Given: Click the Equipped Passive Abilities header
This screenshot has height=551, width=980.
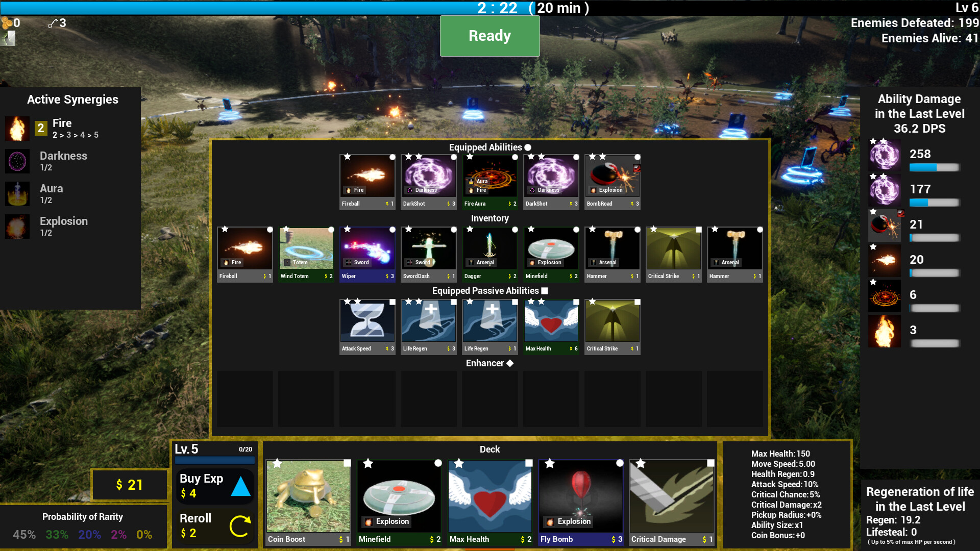Looking at the screenshot, I should tap(489, 290).
